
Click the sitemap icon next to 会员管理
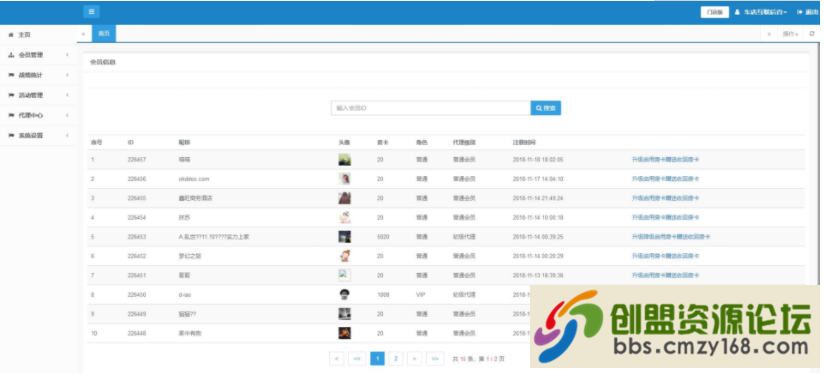point(11,55)
